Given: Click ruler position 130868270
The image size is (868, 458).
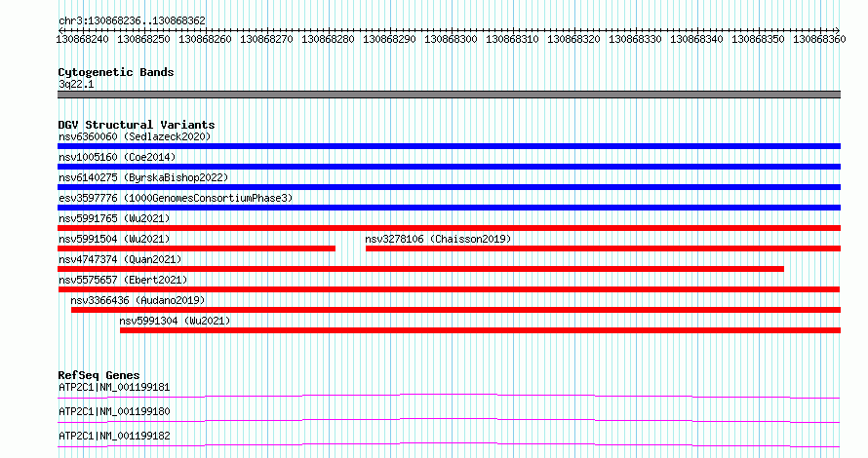Looking at the screenshot, I should (266, 39).
